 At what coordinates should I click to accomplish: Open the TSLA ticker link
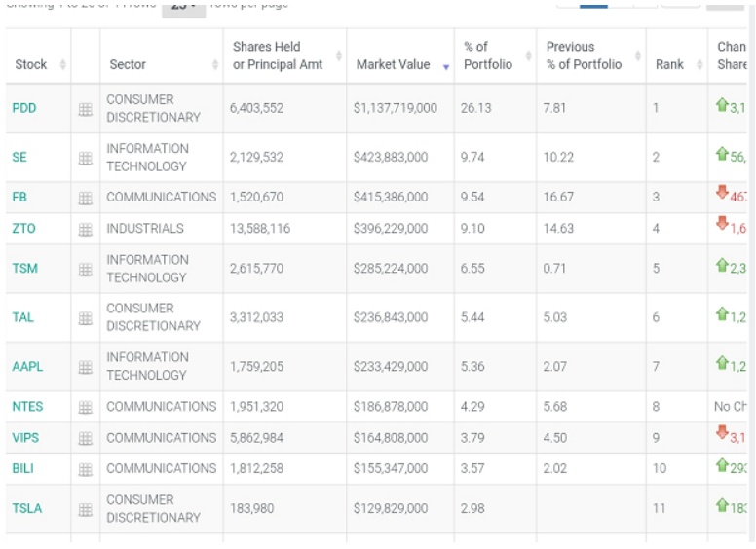(27, 508)
